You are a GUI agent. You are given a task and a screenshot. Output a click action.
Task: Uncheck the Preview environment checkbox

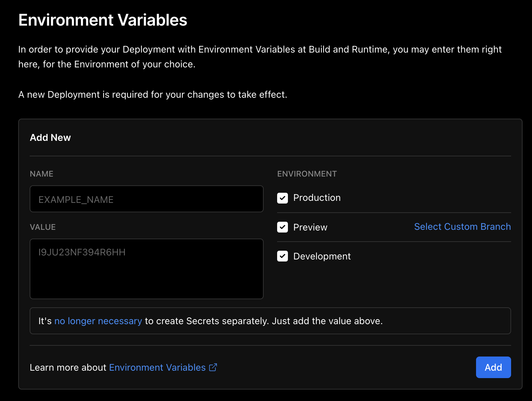tap(283, 227)
